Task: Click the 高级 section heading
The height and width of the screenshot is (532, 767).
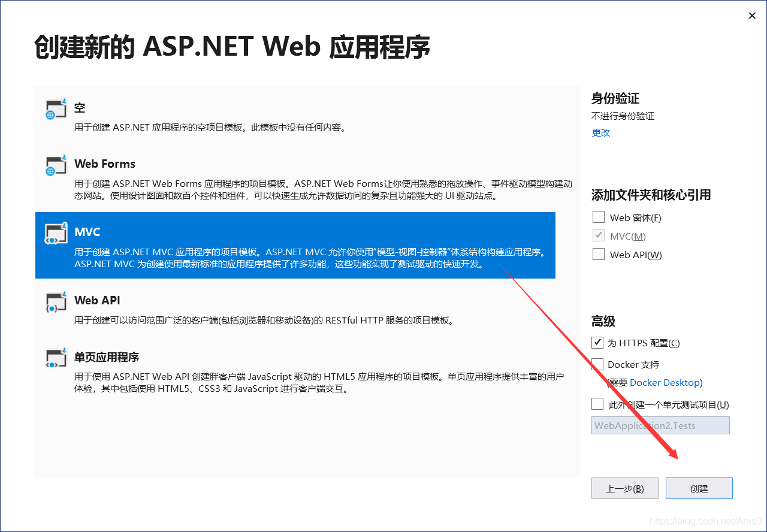Action: 603,321
